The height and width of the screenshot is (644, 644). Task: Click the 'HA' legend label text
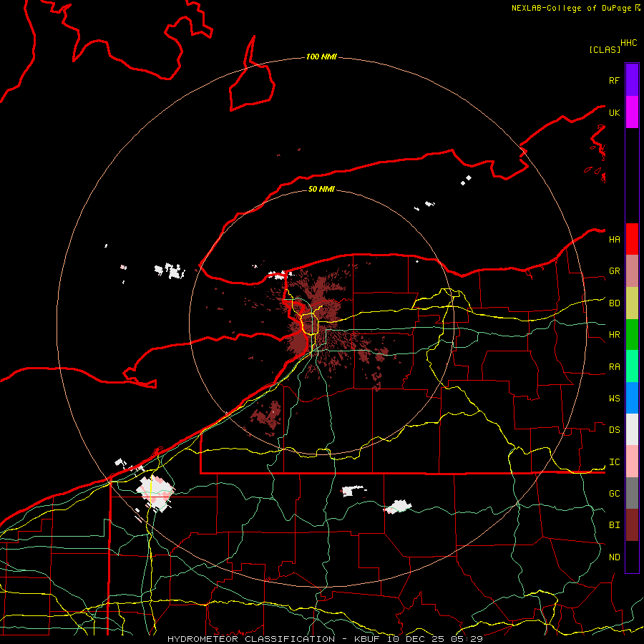(x=614, y=240)
